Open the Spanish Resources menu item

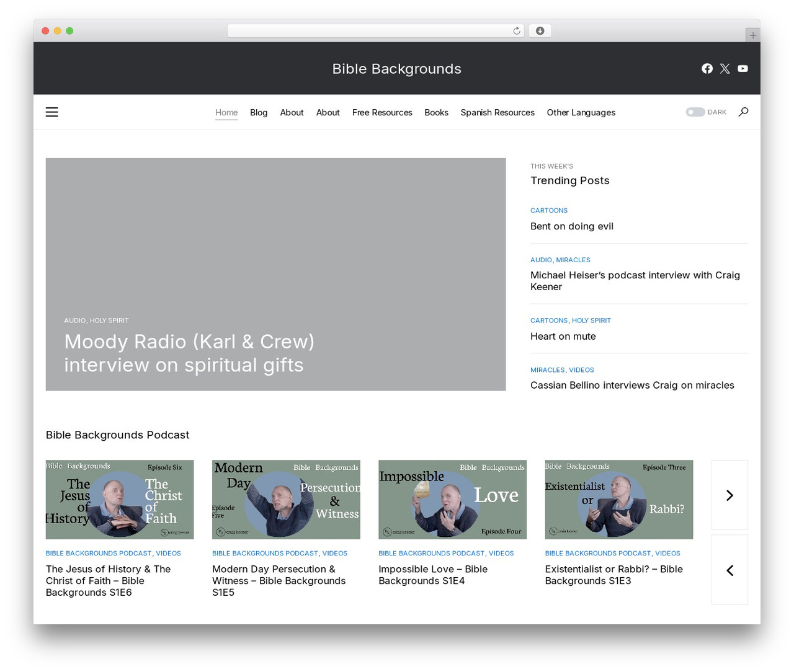point(497,113)
